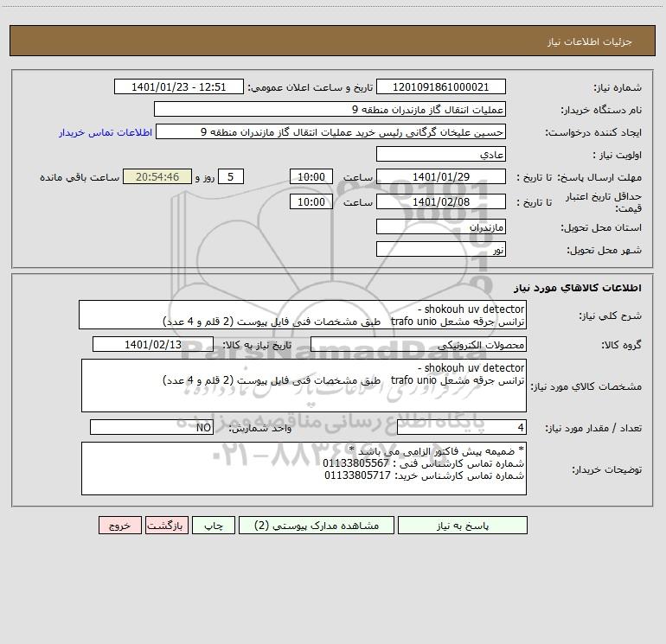Screen dimensions: 666x644
Task: Click the شهر محل تحویل label
Action: pos(604,251)
